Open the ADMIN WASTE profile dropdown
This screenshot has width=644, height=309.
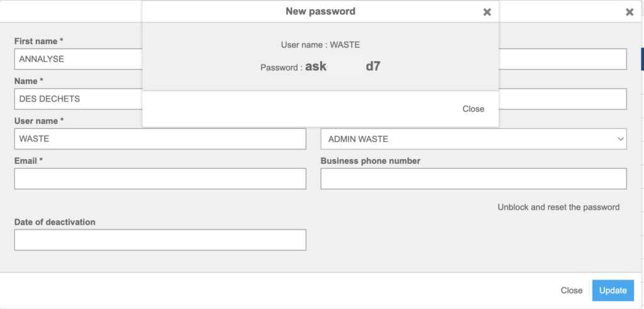coord(474,139)
